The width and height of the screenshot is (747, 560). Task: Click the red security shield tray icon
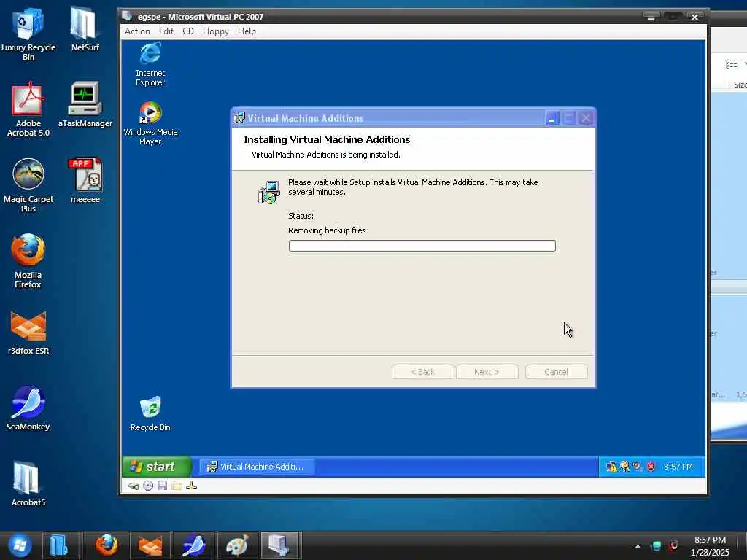[651, 467]
